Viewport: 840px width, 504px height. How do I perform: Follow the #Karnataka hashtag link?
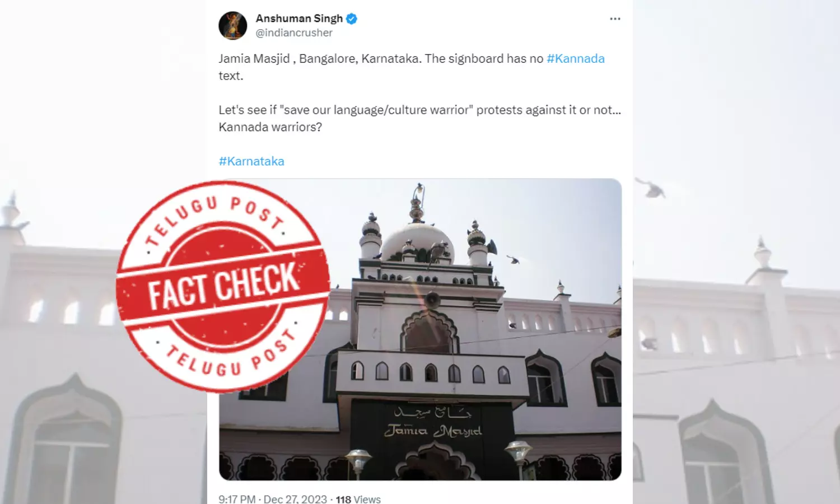251,161
